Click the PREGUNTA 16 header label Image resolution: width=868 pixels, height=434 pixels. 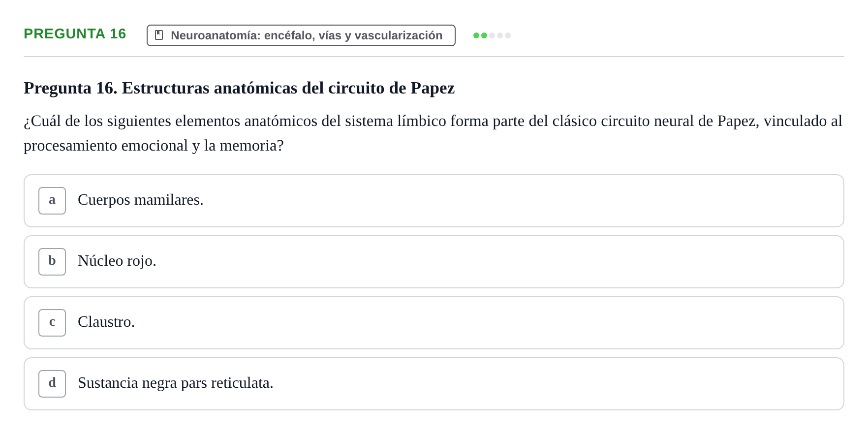(75, 33)
